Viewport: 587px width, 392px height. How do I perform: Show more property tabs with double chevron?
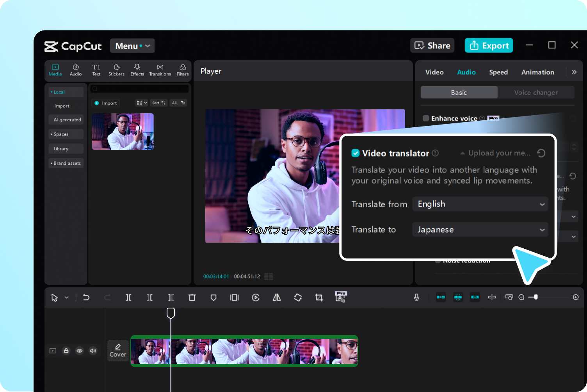[x=574, y=72]
